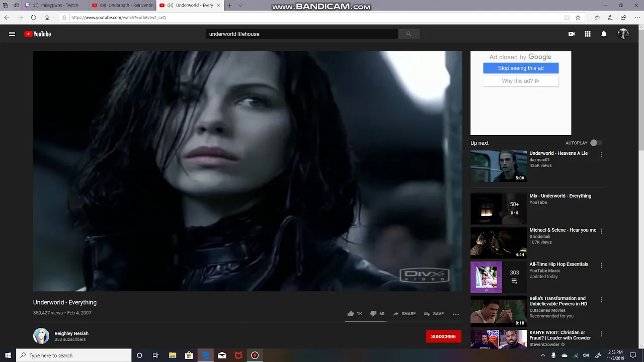Click Why this ad? link
Viewport: 644px width, 362px height.
tap(521, 81)
